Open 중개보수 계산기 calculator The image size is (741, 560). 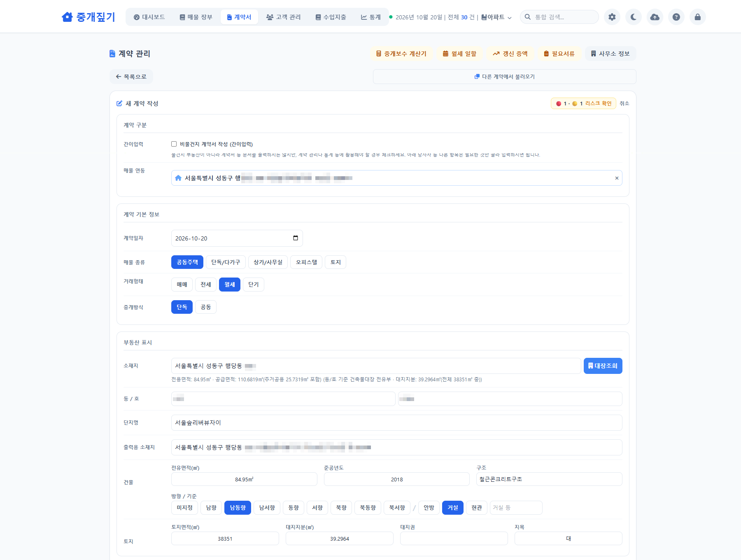[401, 54]
